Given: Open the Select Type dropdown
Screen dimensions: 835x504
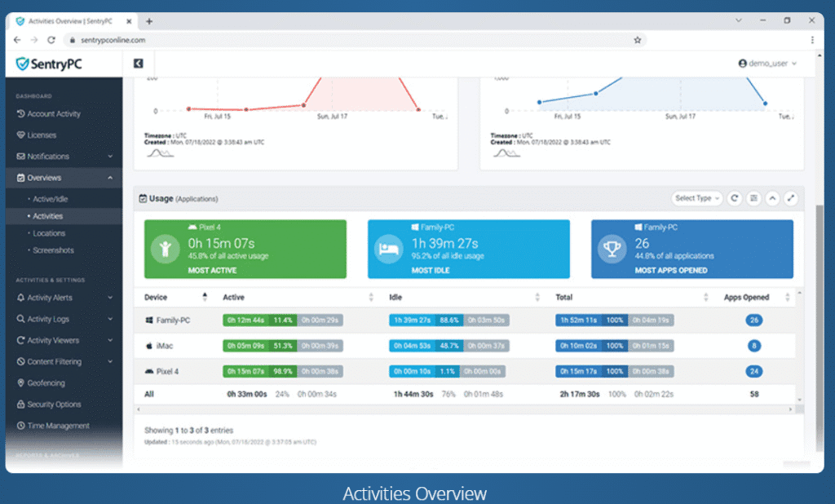Looking at the screenshot, I should point(697,198).
